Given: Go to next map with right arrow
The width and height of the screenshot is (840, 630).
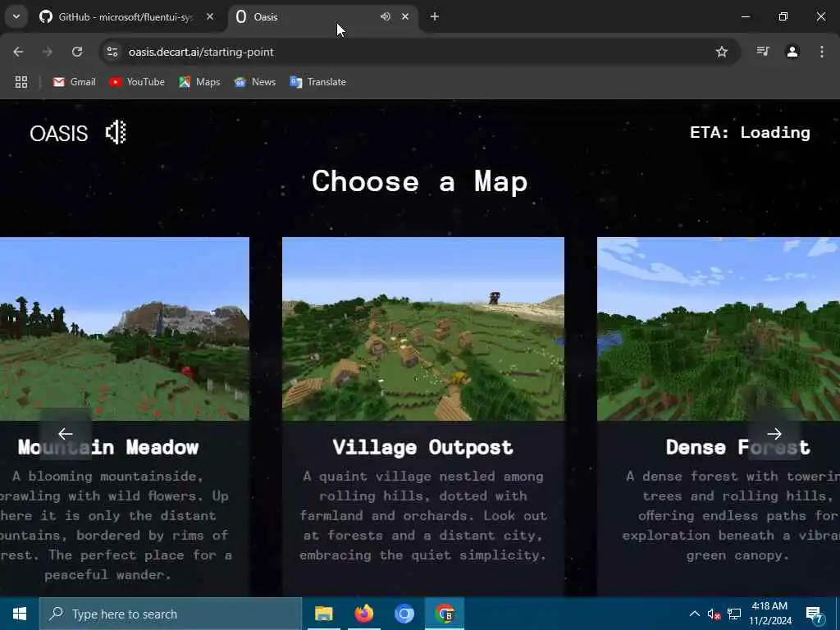Looking at the screenshot, I should 774,433.
